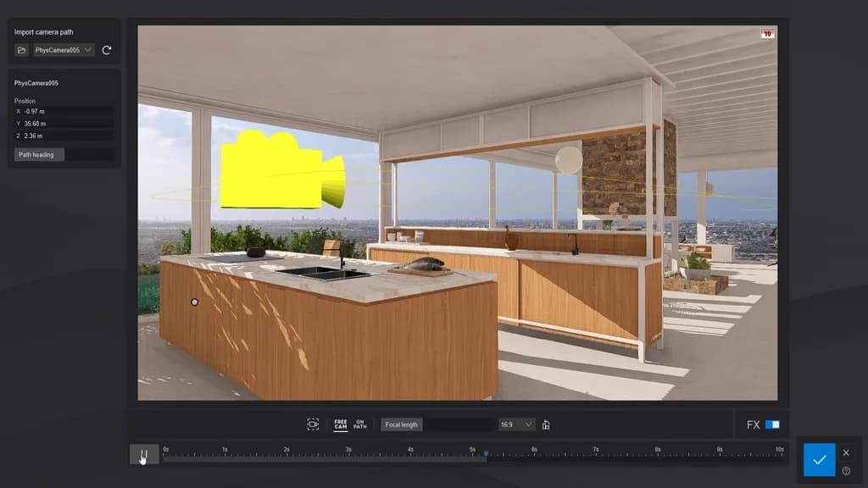Open the 16:9 aspect ratio dropdown
Viewport: 868px width, 488px height.
point(516,424)
